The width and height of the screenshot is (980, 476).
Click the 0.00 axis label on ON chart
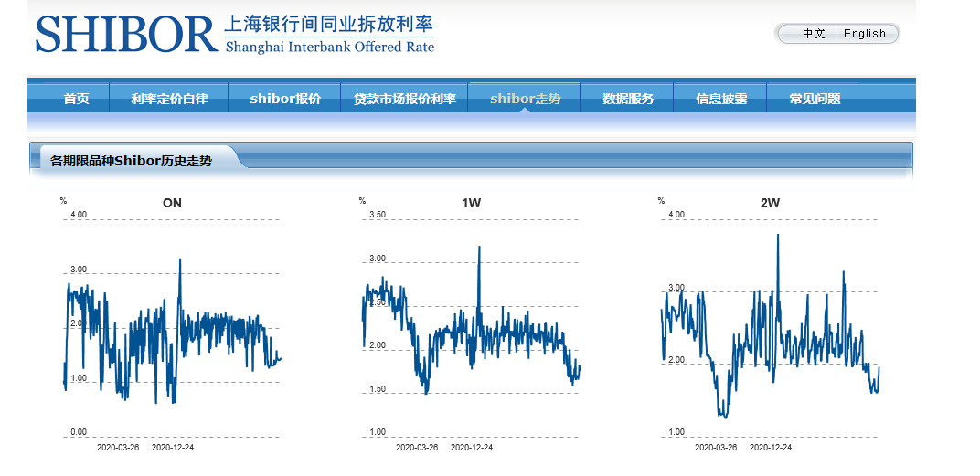tap(79, 431)
